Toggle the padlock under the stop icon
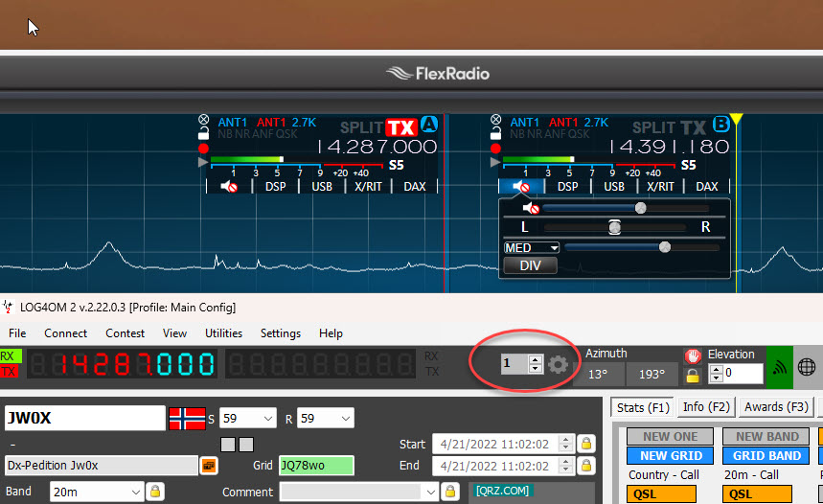Viewport: 823px width, 504px height. click(693, 376)
